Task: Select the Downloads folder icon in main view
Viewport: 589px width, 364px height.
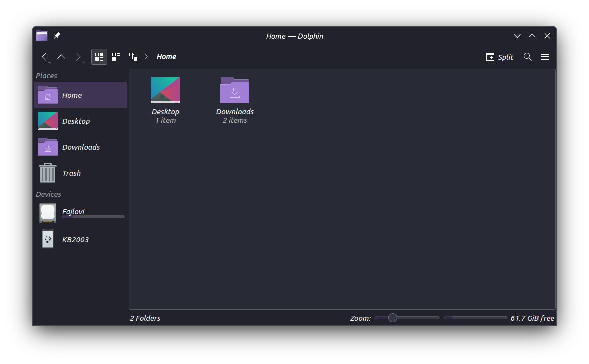Action: click(x=235, y=90)
